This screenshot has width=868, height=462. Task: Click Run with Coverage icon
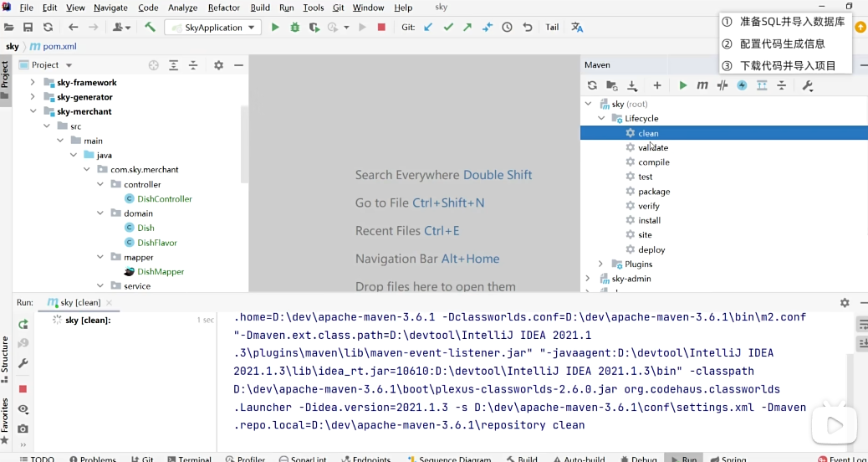click(314, 27)
